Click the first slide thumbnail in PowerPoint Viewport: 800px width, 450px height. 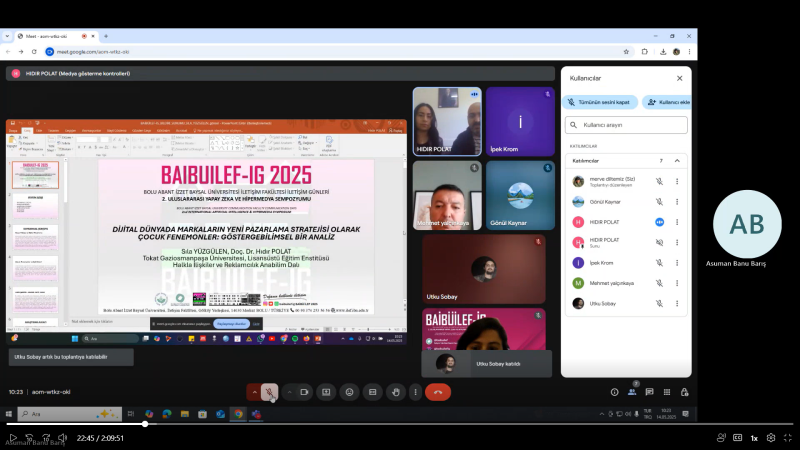click(35, 175)
